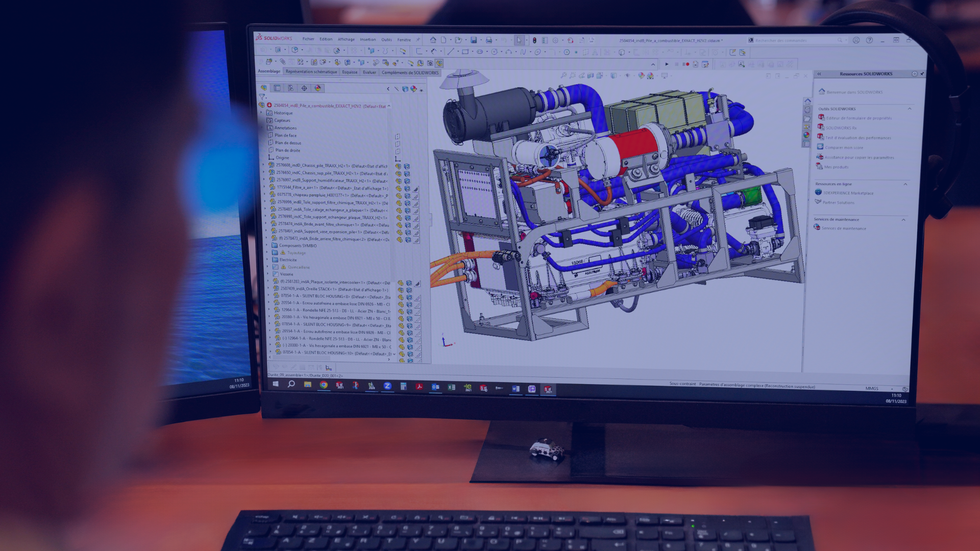Expand the Visserie folder
This screenshot has height=551, width=980.
tap(267, 274)
